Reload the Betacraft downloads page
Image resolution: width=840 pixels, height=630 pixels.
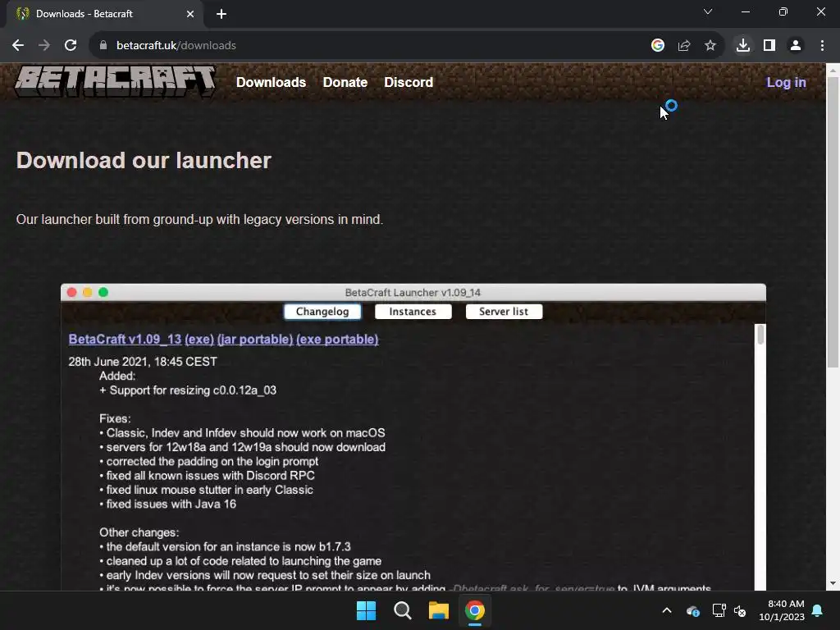(x=71, y=46)
